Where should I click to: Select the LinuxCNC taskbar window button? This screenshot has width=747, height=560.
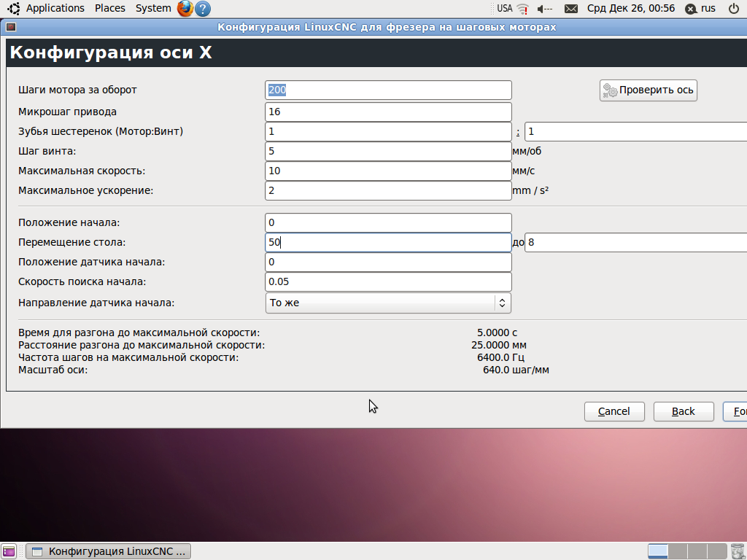tap(109, 551)
